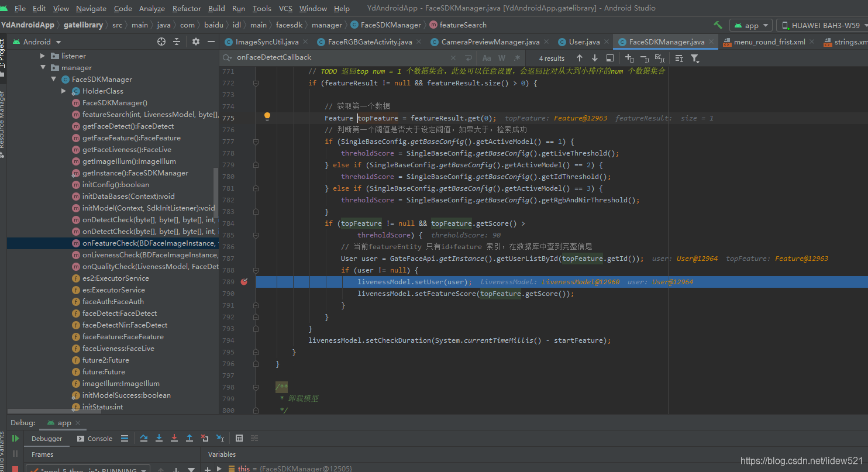Viewport: 868px width, 472px height.
Task: Click the Drop Frame debug icon
Action: coord(205,438)
